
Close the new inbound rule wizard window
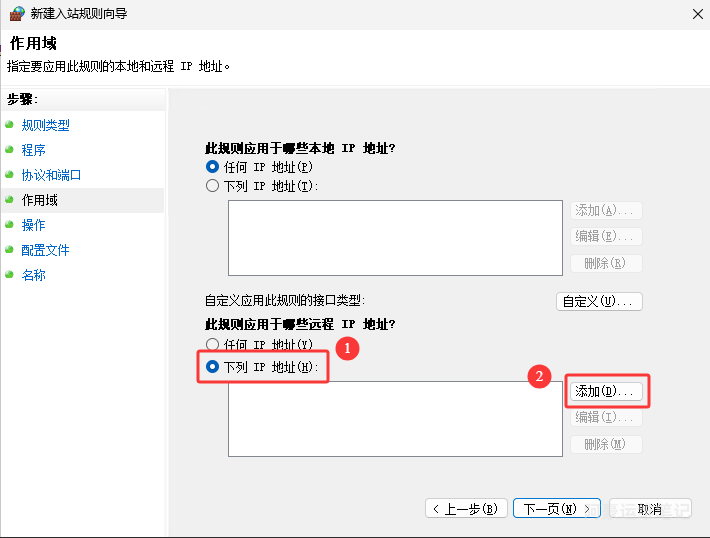pos(696,14)
